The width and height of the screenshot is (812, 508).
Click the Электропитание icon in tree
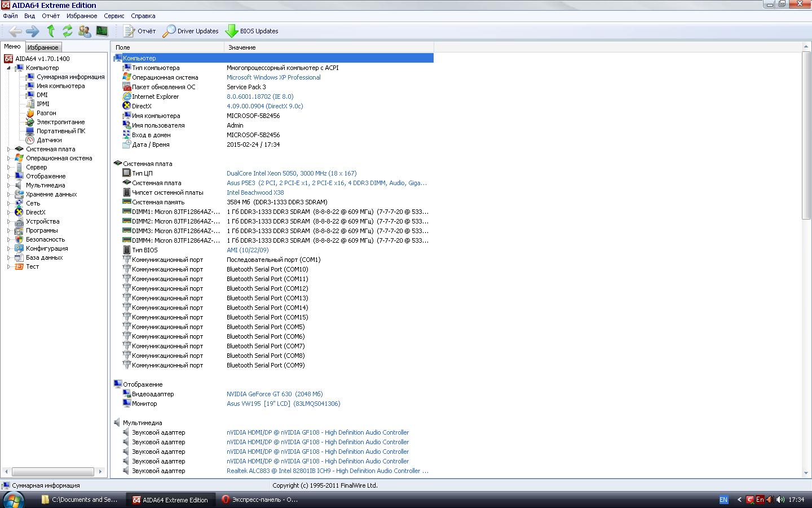pyautogui.click(x=30, y=122)
